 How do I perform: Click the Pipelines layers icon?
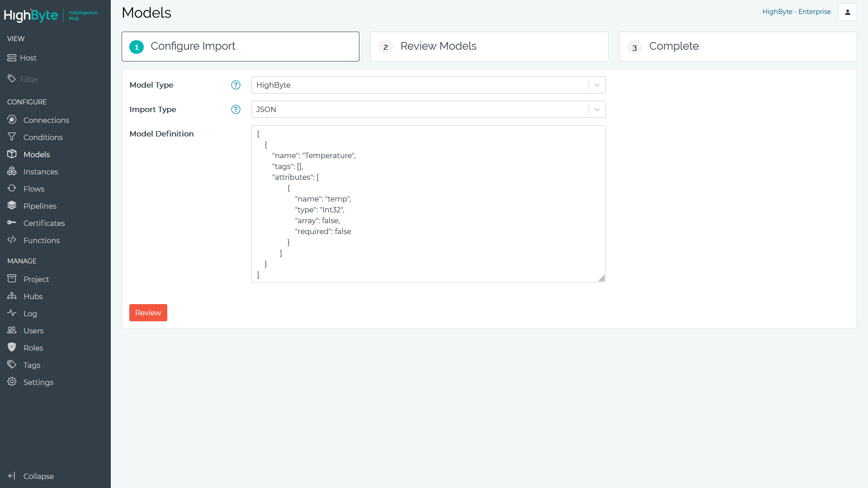12,206
